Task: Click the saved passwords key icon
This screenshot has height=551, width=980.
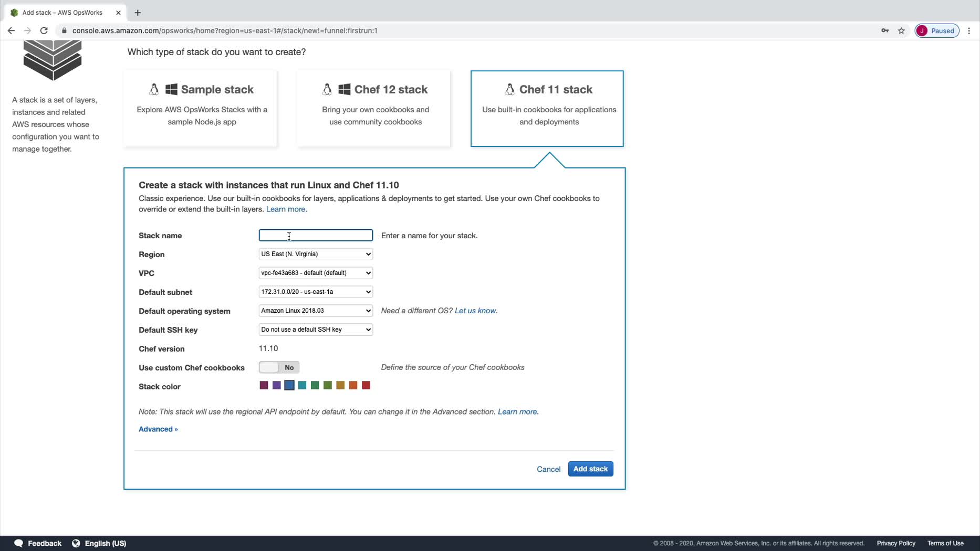Action: coord(885,30)
